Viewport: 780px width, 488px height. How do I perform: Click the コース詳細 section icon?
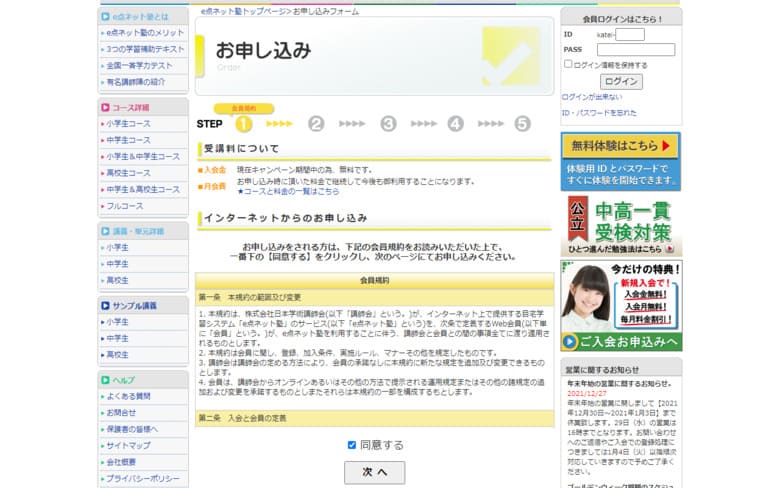[x=105, y=107]
